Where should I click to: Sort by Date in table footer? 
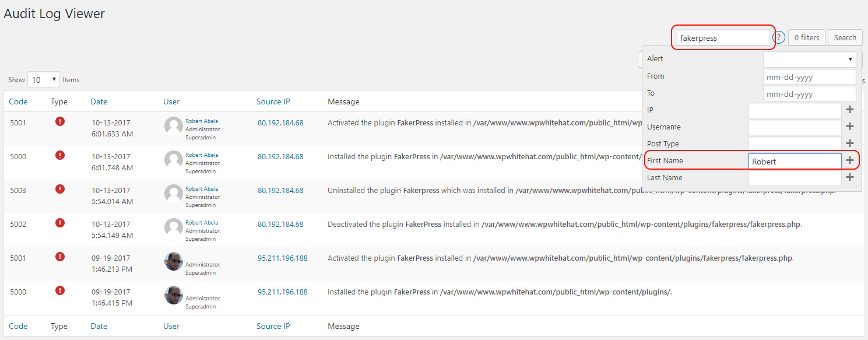[99, 326]
